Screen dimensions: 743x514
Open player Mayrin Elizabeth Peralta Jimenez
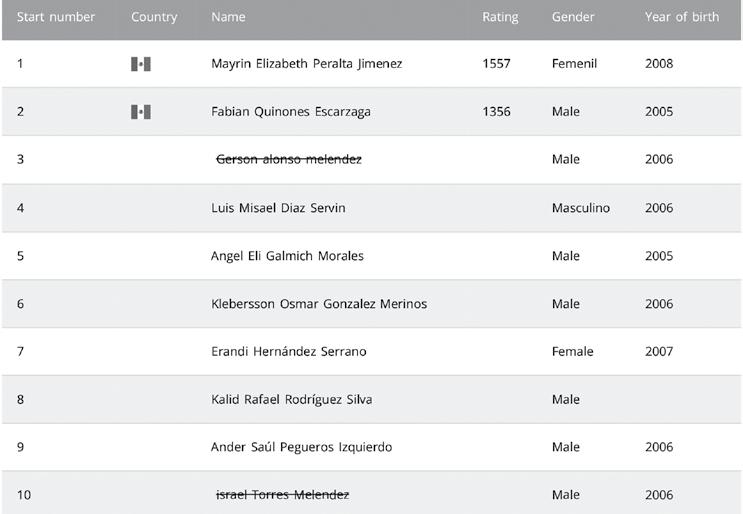[x=307, y=63]
